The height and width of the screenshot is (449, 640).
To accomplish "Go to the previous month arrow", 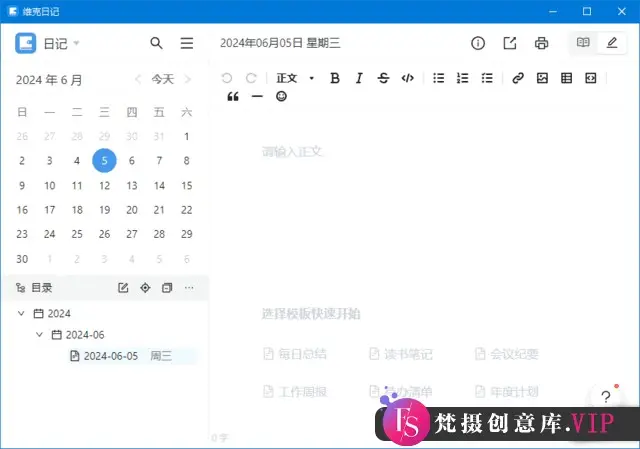I will click(138, 79).
